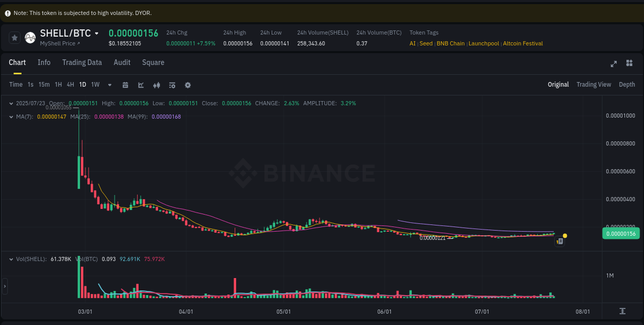Collapse the OHLC info row chevron
Image resolution: width=644 pixels, height=325 pixels.
point(10,103)
